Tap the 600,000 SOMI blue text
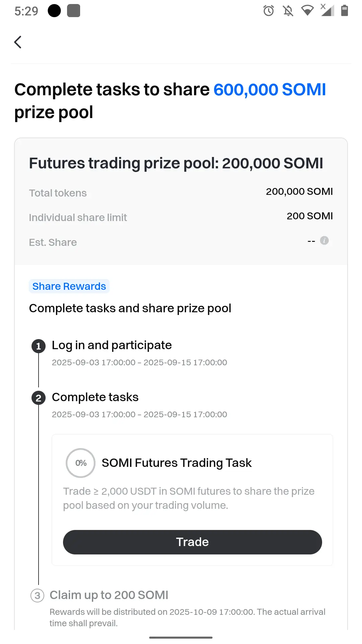 tap(270, 90)
